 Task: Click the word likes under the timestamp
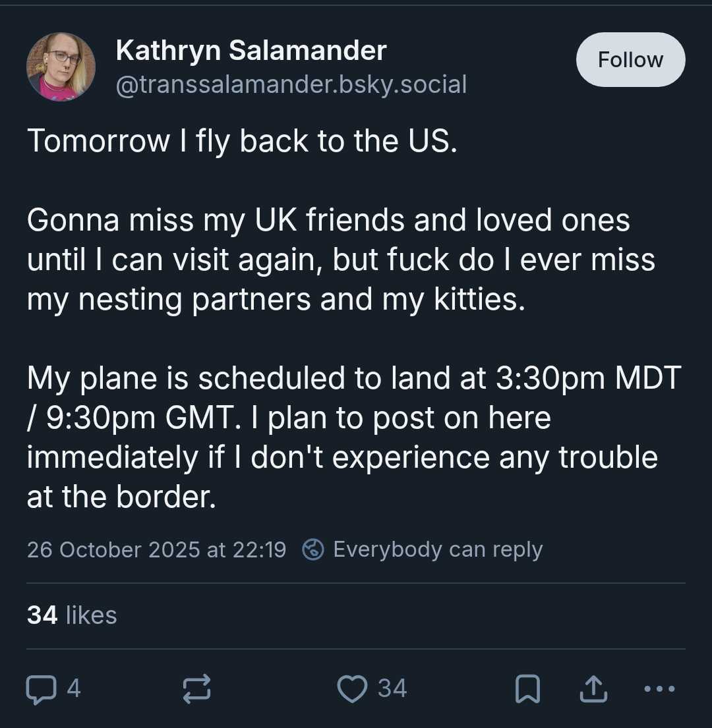[x=92, y=615]
